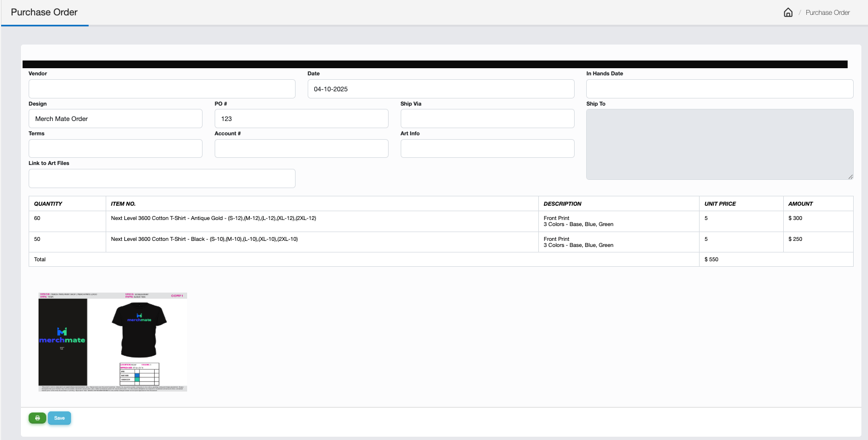
Task: Click the Design field with Merch Mate Order
Action: (115, 119)
